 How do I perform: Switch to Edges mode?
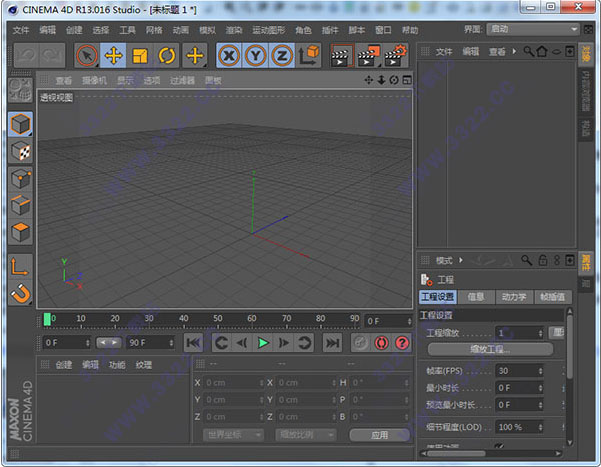(x=20, y=206)
